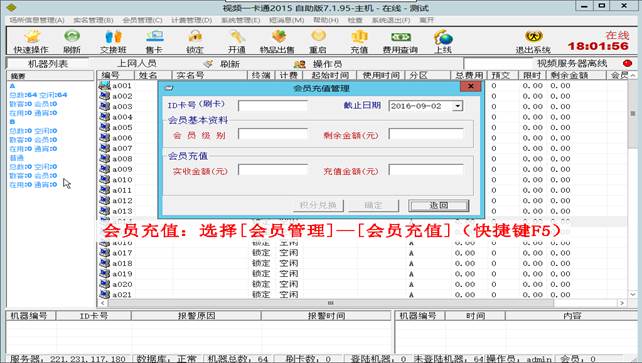This screenshot has height=363, width=642.
Task: Select zone A in summary panel
Action: [12, 86]
